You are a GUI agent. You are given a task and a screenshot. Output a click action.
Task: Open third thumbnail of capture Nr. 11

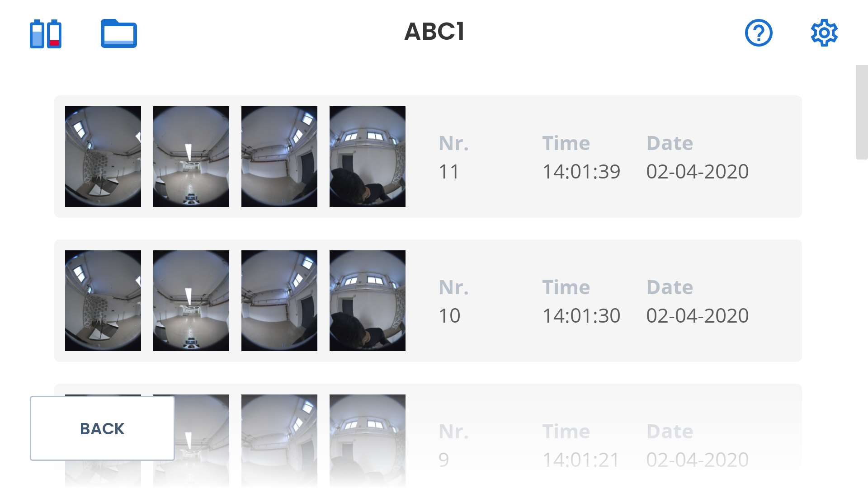[279, 156]
